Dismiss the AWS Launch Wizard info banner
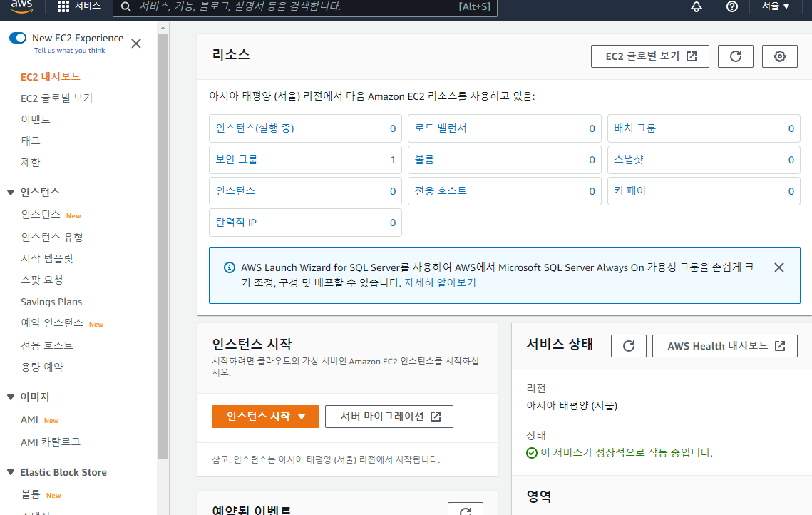Image resolution: width=812 pixels, height=515 pixels. 779,267
